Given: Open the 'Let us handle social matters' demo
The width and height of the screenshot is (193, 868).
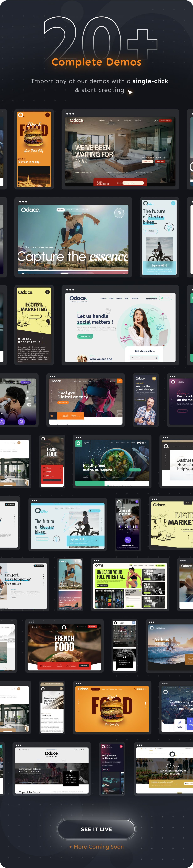Looking at the screenshot, I should tap(120, 325).
